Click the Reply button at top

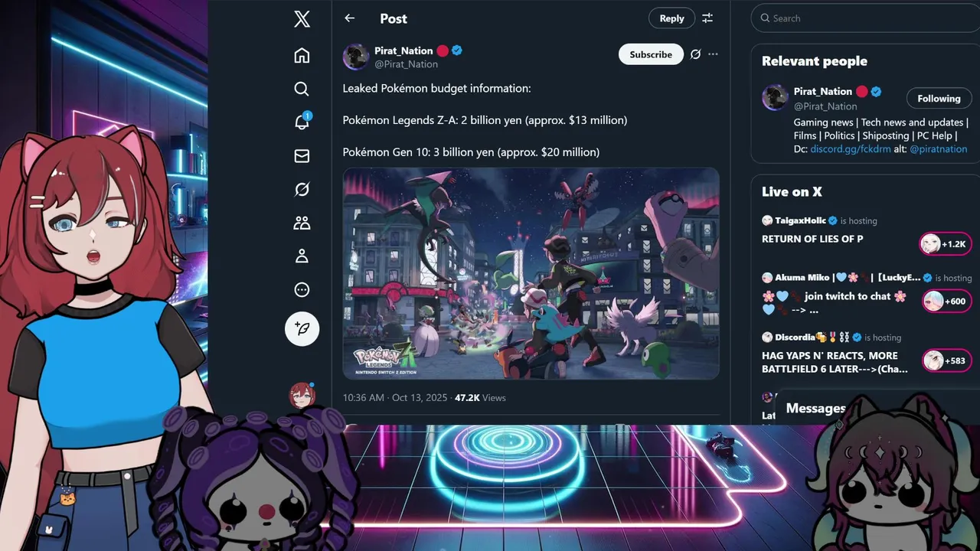coord(671,18)
